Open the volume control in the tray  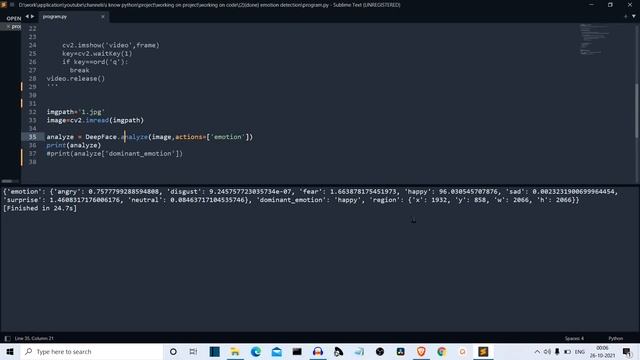547,351
